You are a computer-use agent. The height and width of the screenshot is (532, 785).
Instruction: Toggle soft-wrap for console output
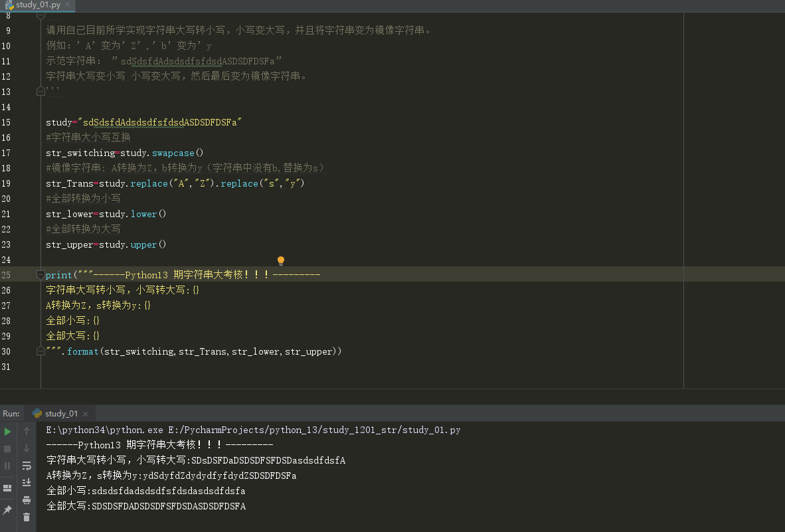pos(27,466)
